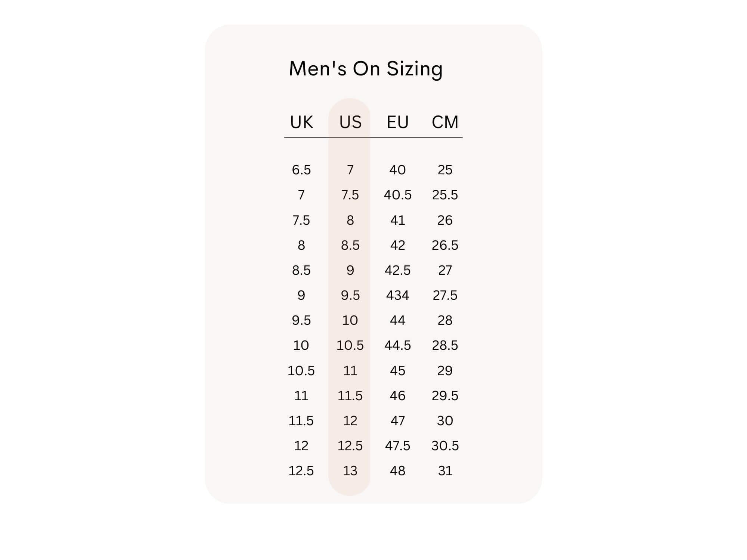
Task: Select the EU size 42.5 cell
Action: (397, 270)
